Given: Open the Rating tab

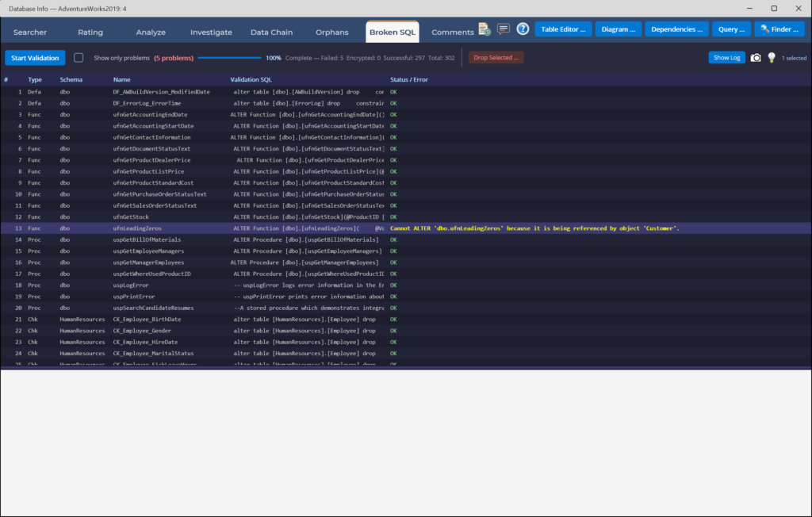Looking at the screenshot, I should point(90,33).
